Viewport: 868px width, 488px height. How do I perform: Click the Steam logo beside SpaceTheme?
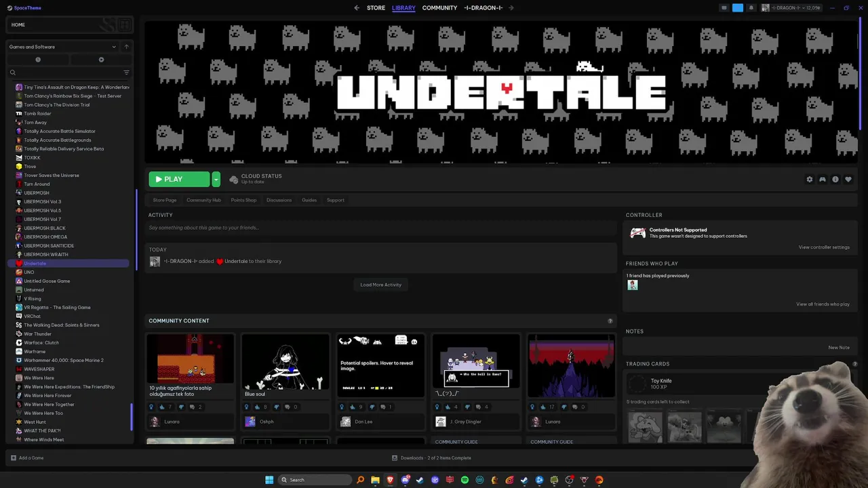point(9,8)
